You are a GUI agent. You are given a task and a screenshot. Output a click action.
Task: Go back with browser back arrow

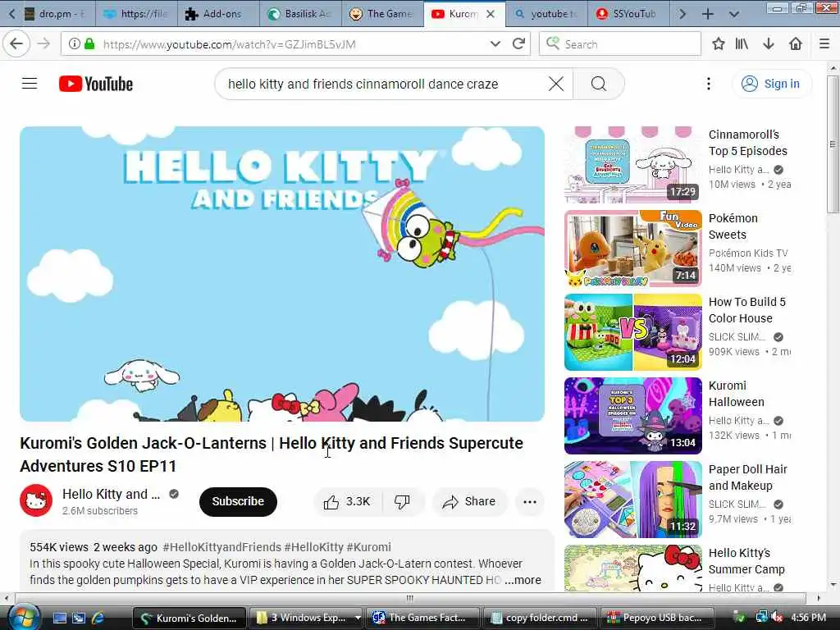pyautogui.click(x=16, y=44)
